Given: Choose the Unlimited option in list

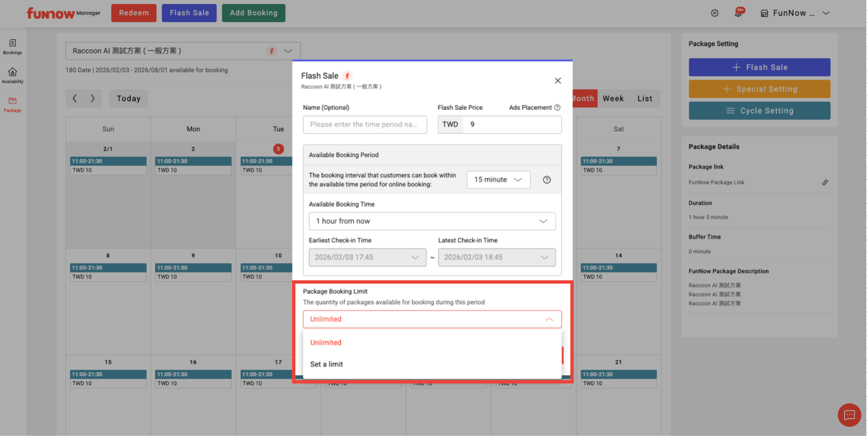Looking at the screenshot, I should [326, 343].
